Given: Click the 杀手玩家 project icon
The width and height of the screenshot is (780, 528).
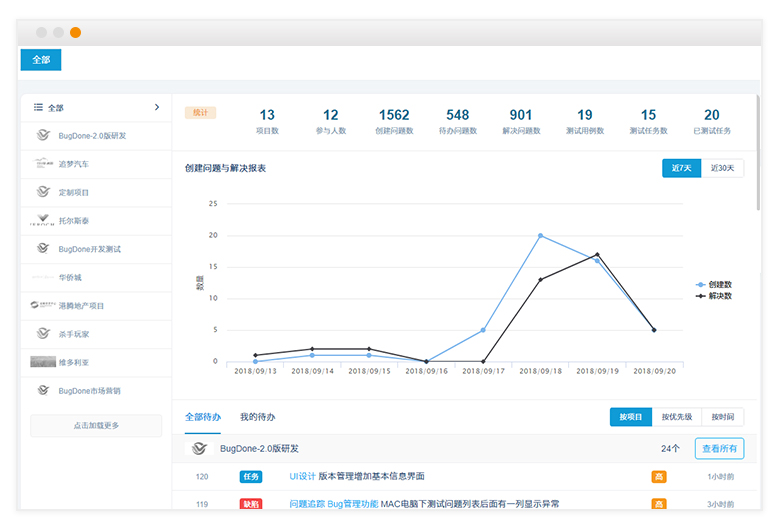Looking at the screenshot, I should [43, 333].
